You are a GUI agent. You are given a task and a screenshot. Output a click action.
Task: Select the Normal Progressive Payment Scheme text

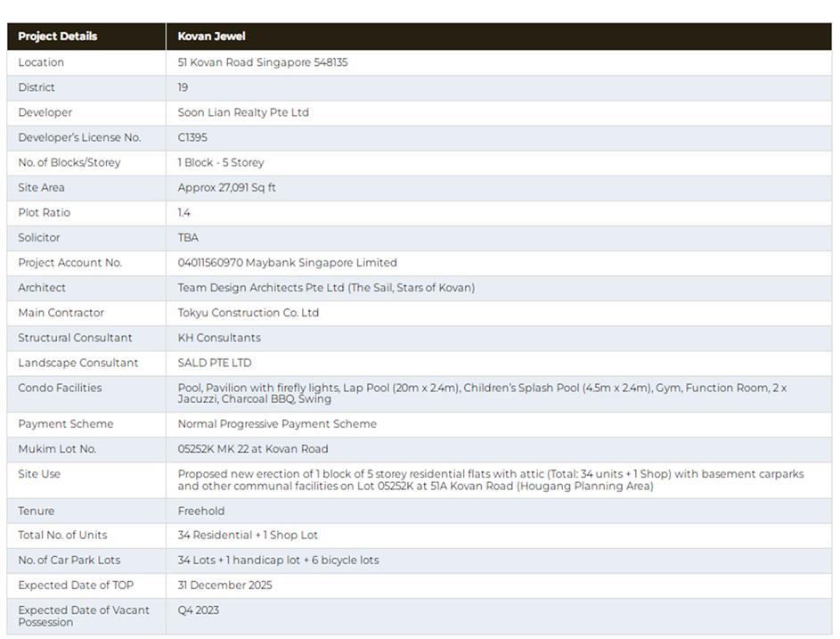click(277, 424)
